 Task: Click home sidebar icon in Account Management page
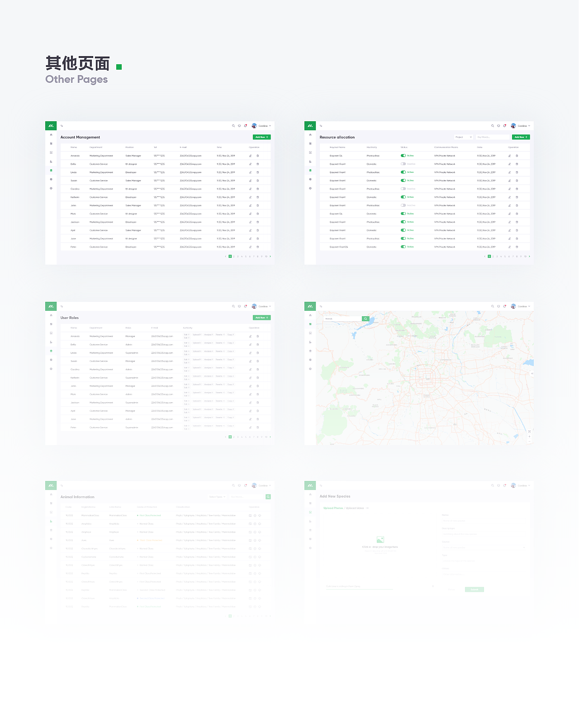pos(51,135)
